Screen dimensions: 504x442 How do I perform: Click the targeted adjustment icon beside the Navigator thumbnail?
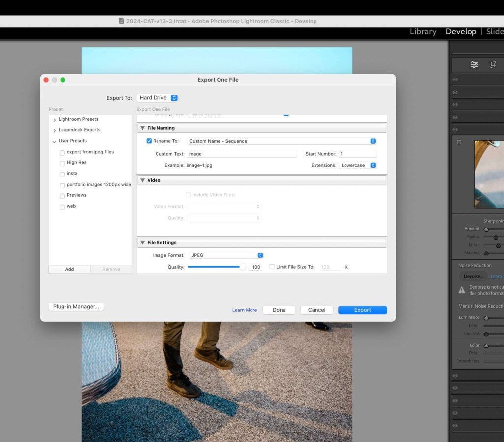tap(459, 142)
